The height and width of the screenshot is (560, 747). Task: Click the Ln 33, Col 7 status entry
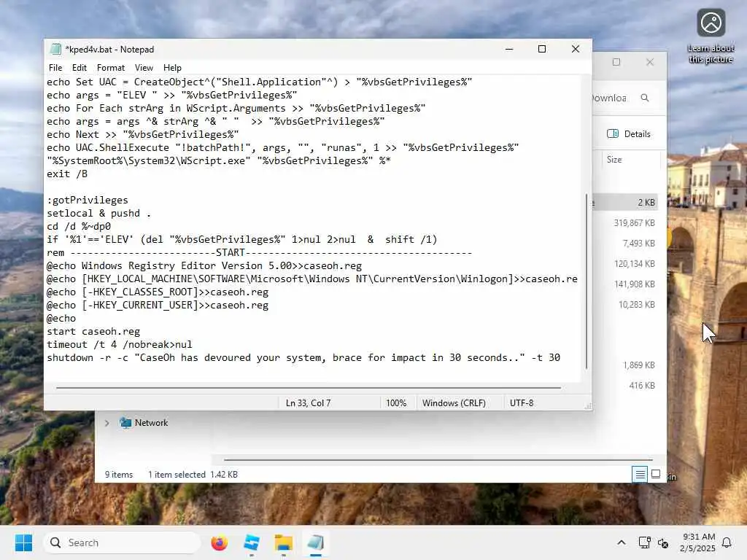[308, 402]
